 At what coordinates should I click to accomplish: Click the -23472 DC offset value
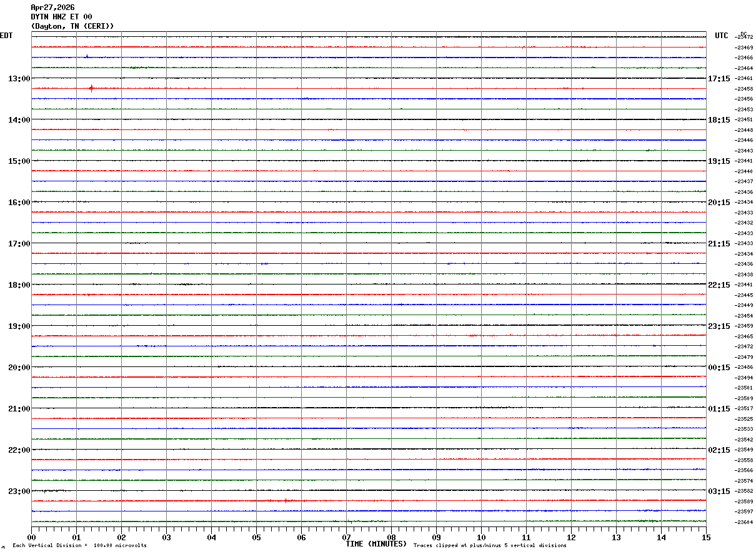point(744,38)
